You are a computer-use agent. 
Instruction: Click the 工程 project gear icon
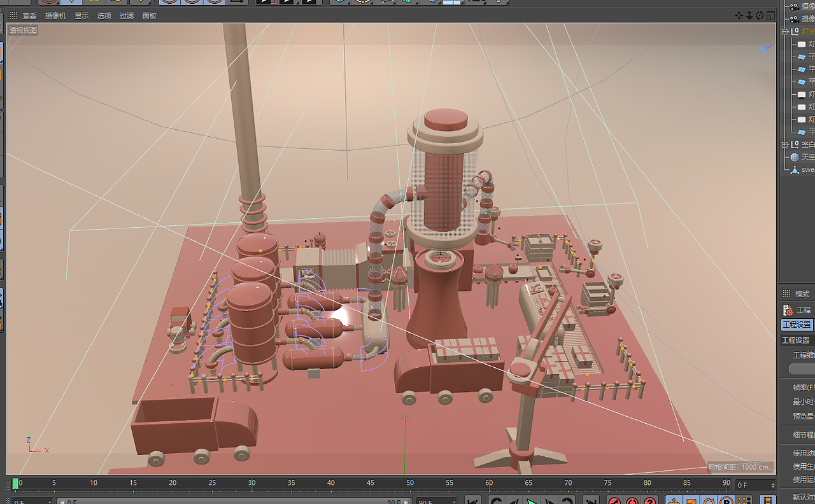pos(788,310)
